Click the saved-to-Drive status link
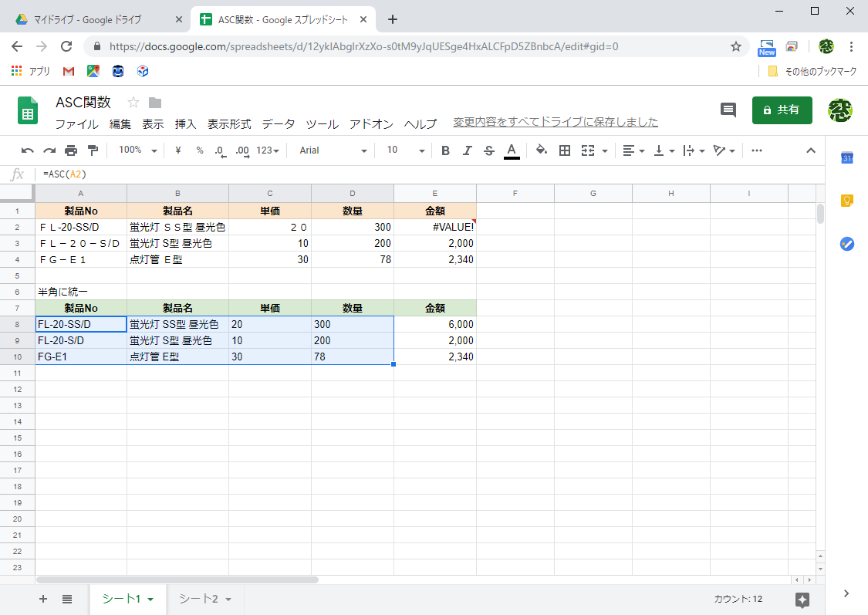This screenshot has height=615, width=868. 556,122
